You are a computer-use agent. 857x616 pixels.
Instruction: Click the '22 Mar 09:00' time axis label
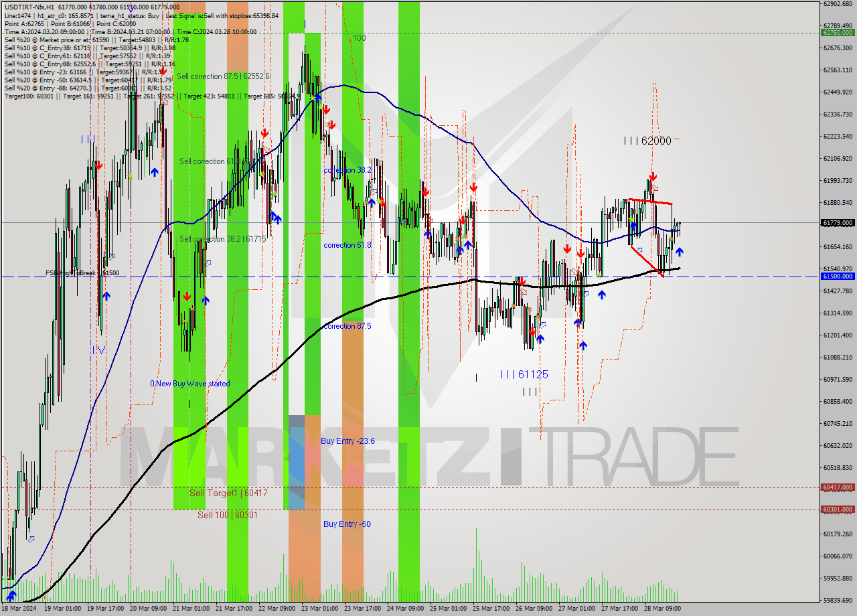277,609
